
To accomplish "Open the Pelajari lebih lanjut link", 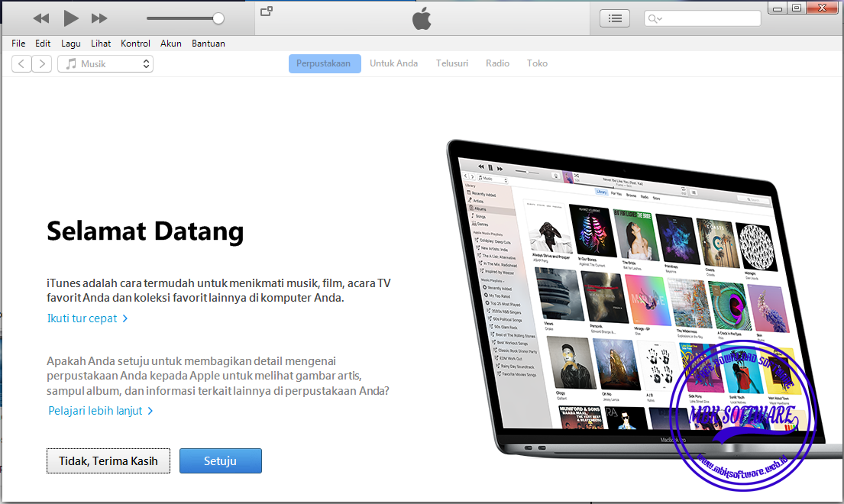I will [101, 411].
